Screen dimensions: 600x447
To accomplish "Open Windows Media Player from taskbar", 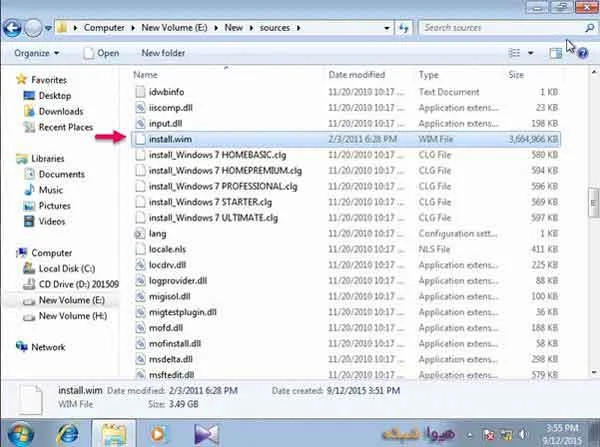I will click(158, 434).
